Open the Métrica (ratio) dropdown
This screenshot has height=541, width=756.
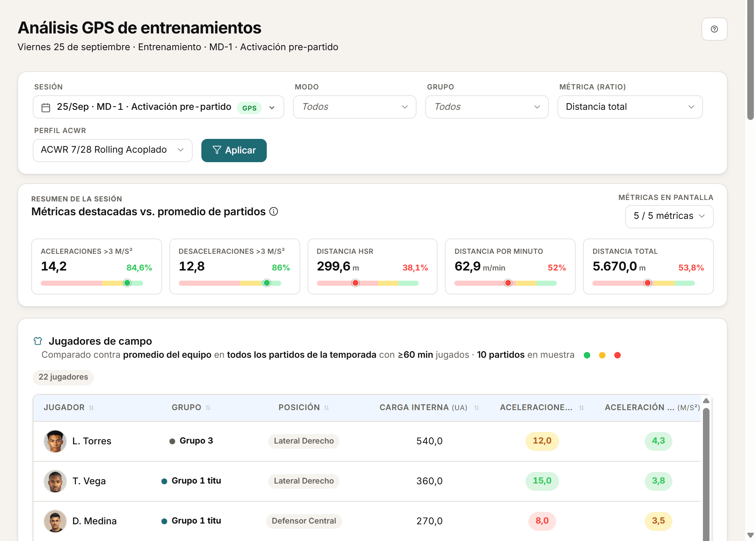click(630, 107)
